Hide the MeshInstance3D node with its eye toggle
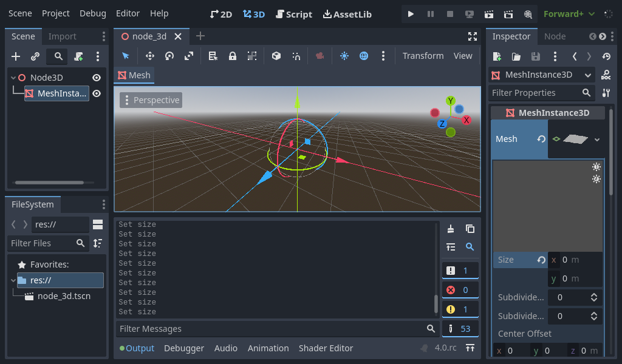The image size is (622, 364). [97, 93]
